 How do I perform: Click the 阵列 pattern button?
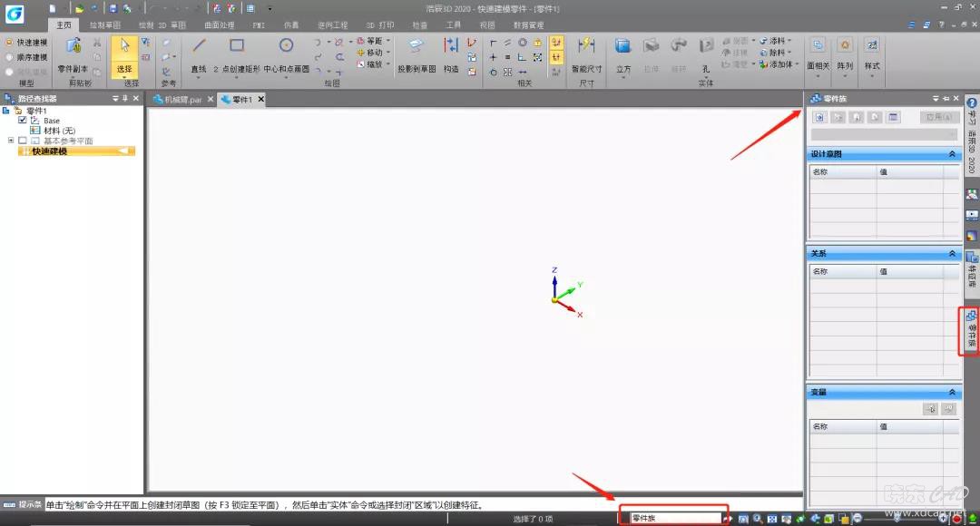(x=845, y=53)
